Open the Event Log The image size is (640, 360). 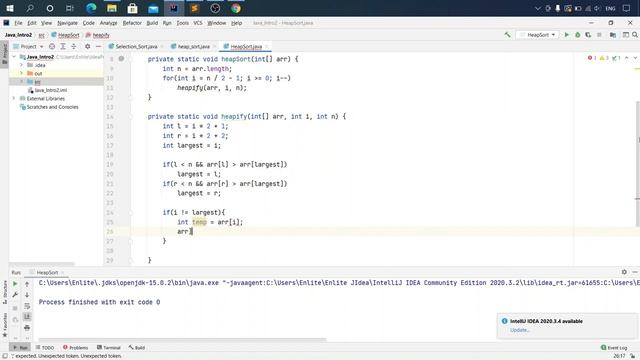614,348
